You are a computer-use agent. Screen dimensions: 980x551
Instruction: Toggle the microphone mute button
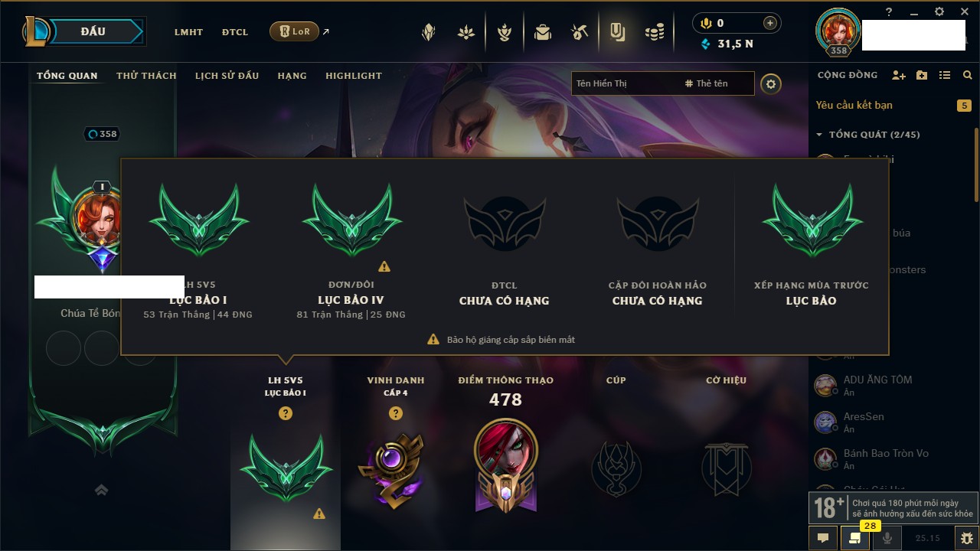(x=887, y=538)
